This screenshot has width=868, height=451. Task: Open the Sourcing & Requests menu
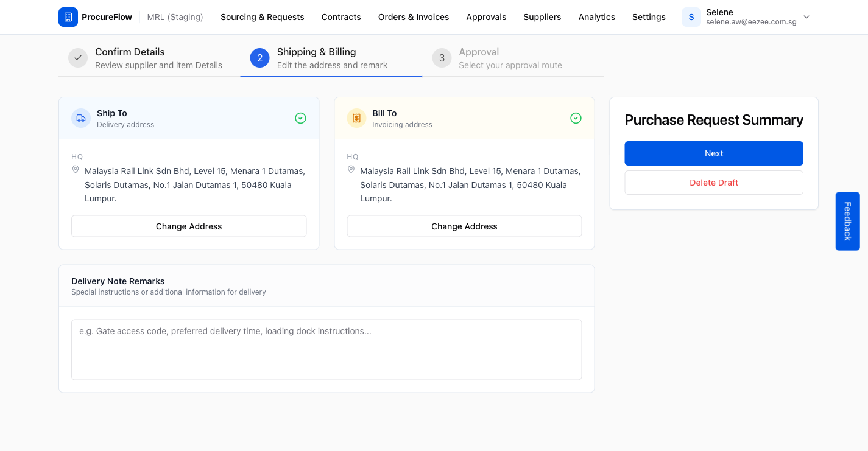[263, 17]
